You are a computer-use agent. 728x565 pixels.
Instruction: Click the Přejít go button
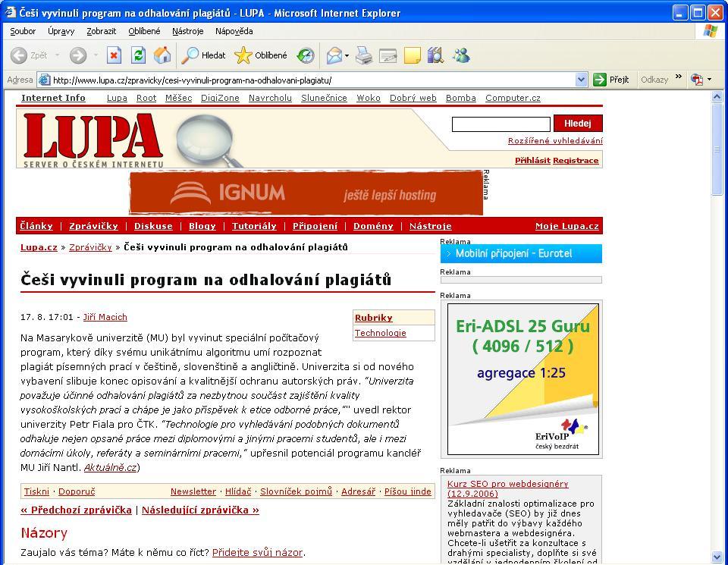point(611,80)
